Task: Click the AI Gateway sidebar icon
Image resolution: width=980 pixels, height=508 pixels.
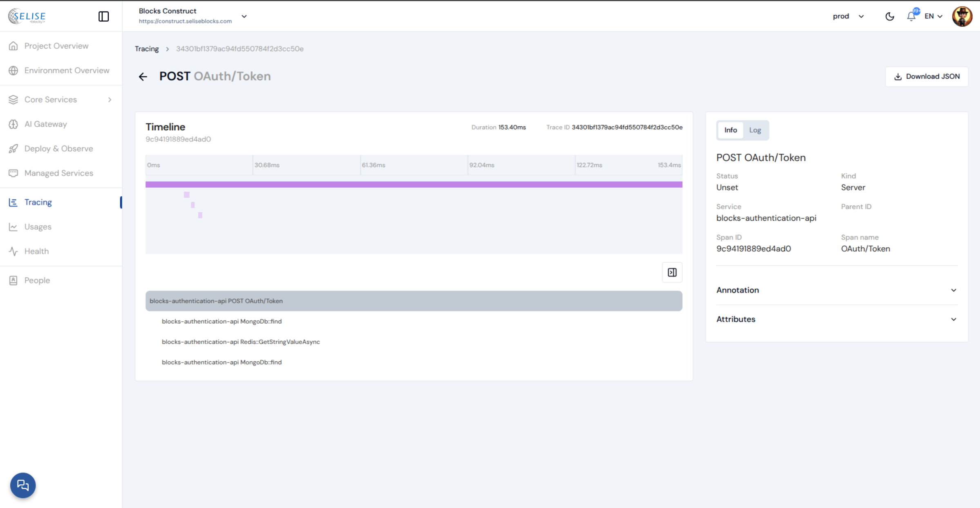Action: (x=13, y=124)
